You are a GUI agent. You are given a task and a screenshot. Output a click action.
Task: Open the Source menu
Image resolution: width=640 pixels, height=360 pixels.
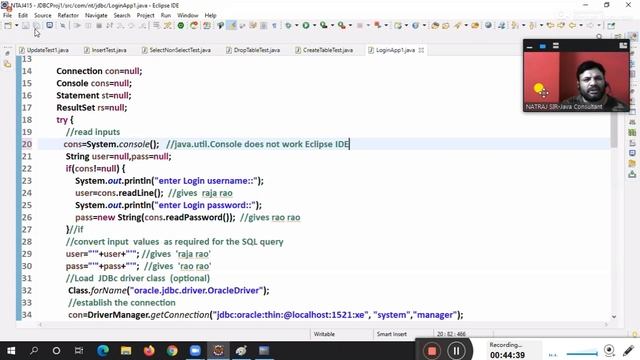tap(43, 15)
